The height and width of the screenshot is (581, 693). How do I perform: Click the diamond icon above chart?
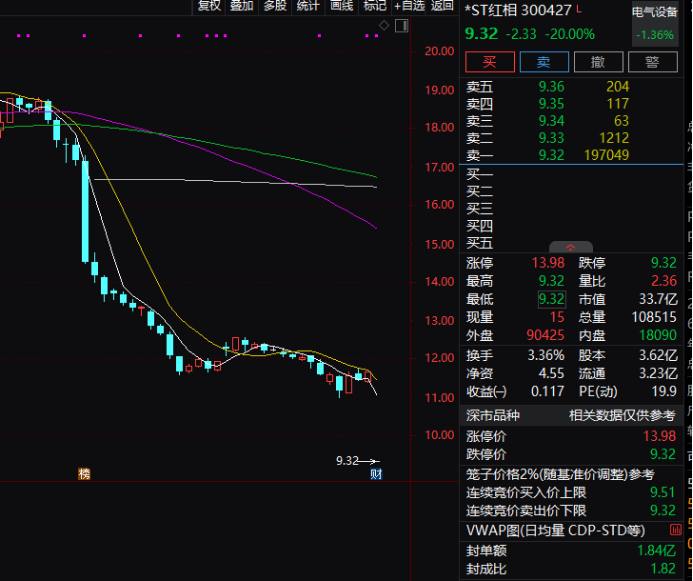click(384, 26)
